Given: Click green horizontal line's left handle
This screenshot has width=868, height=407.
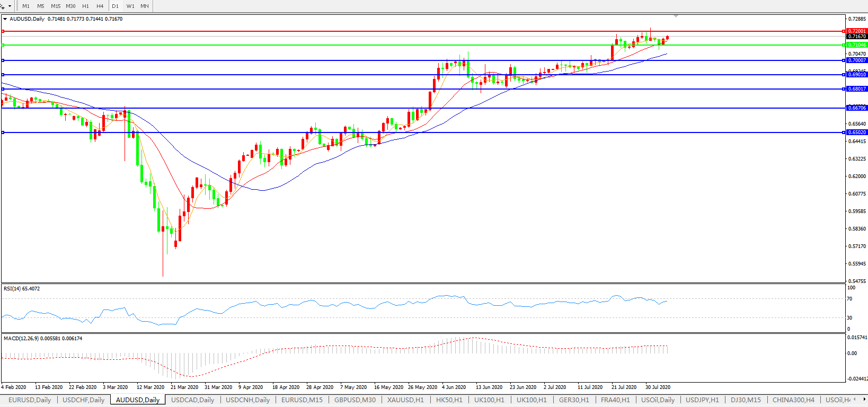Looking at the screenshot, I should coord(3,45).
